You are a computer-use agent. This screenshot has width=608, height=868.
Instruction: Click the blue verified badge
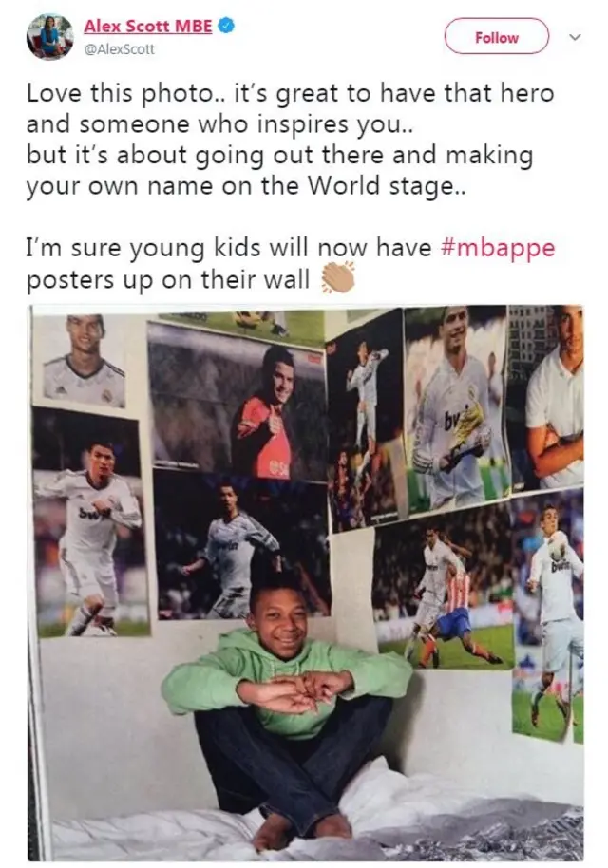click(x=226, y=26)
